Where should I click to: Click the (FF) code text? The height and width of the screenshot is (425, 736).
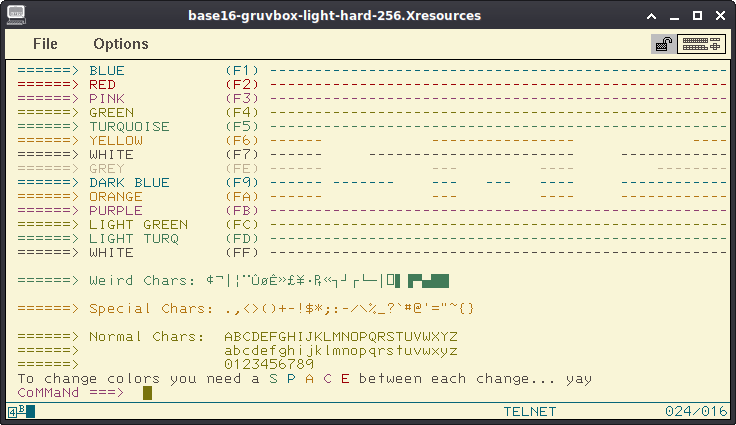click(242, 253)
